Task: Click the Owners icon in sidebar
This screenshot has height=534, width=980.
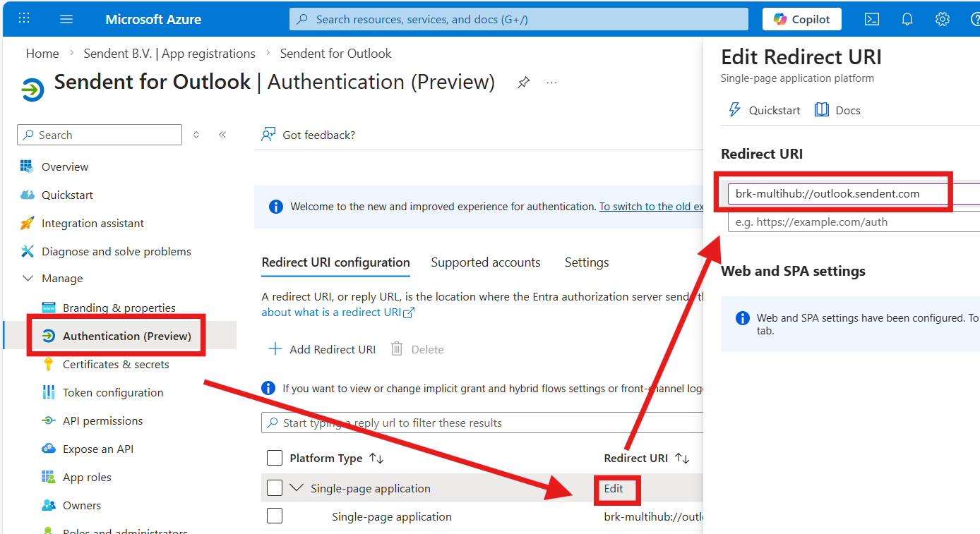Action: click(x=49, y=505)
